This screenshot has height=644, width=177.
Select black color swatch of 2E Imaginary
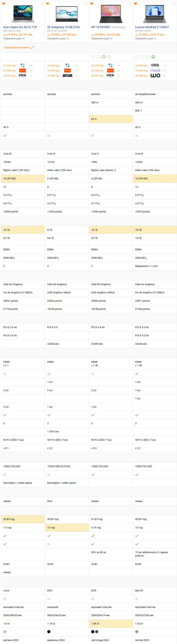49,632
